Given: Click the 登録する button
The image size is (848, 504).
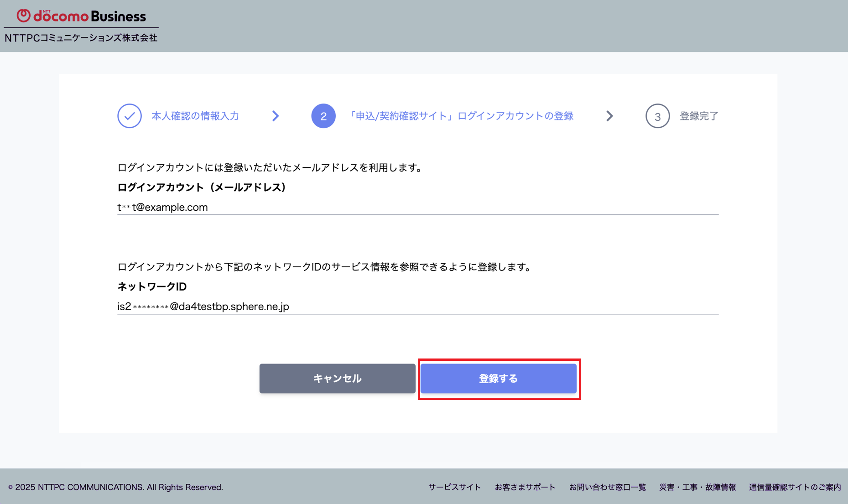Looking at the screenshot, I should point(499,379).
